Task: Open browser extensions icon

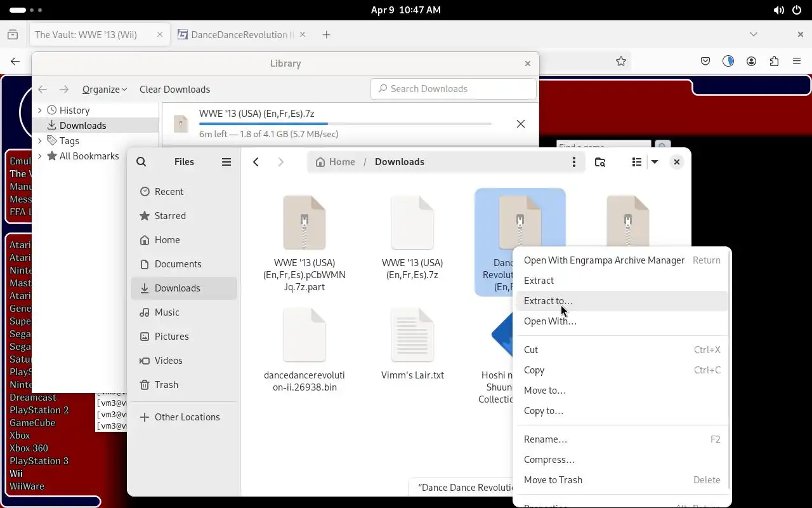Action: [774, 62]
